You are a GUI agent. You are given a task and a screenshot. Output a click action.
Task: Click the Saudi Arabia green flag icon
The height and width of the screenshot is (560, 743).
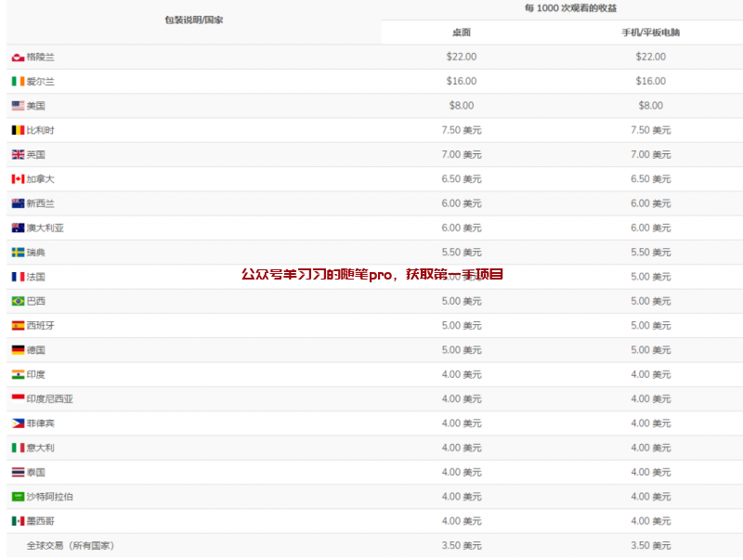pos(18,497)
